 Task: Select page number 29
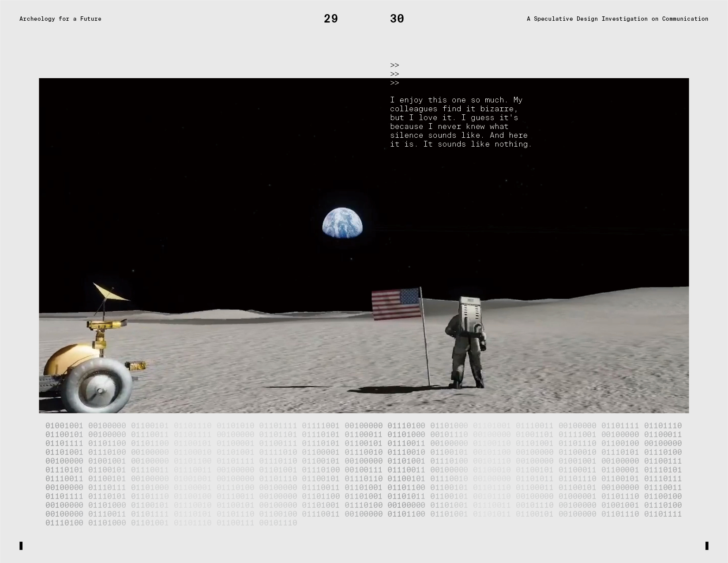pos(331,19)
